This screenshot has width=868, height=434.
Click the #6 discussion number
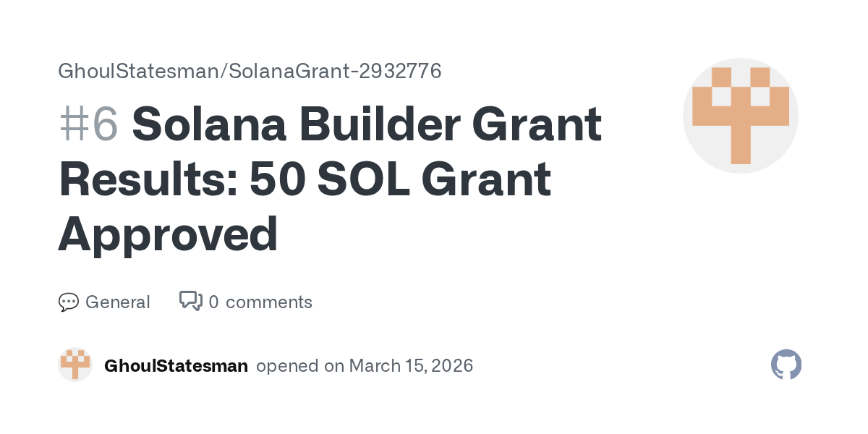point(88,124)
